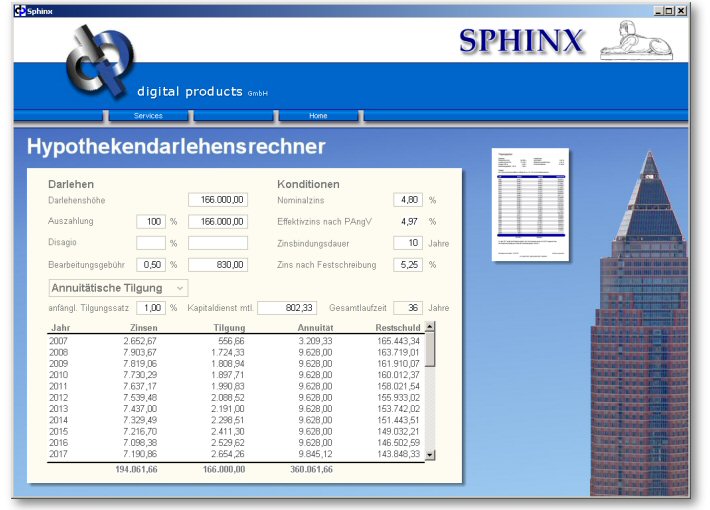Click the empty Disagio percent field

pos(151,243)
